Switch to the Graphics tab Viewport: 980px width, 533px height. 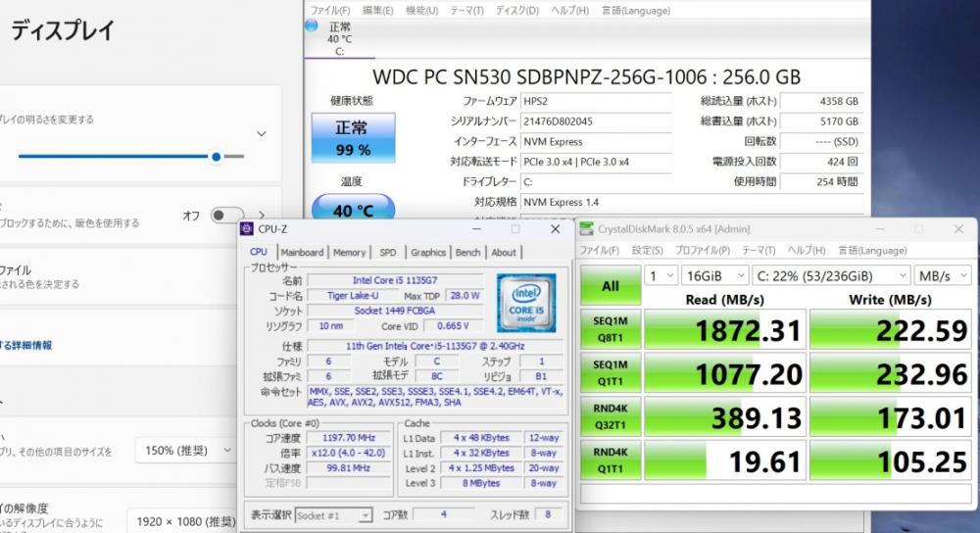point(428,253)
